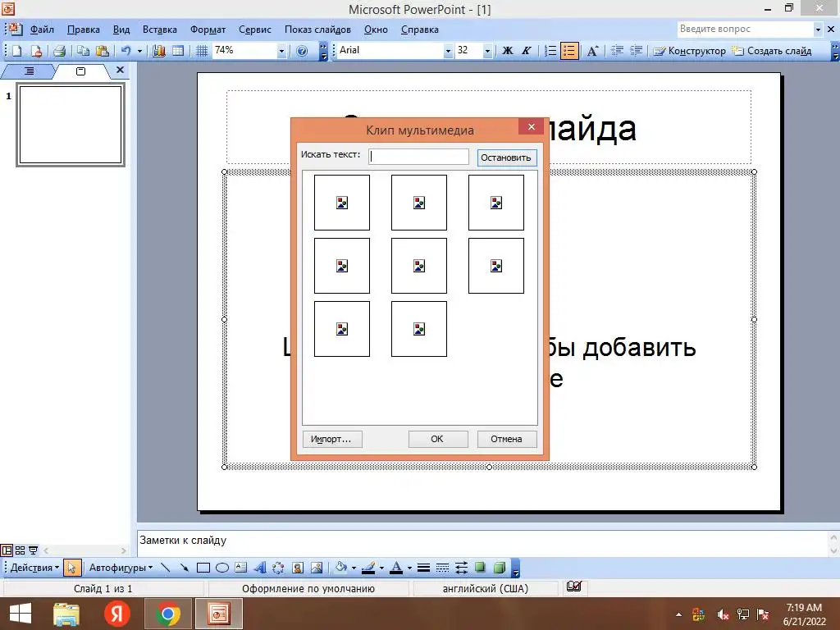This screenshot has height=630, width=840.
Task: Open the Zoom 74% dropdown
Action: tap(281, 51)
